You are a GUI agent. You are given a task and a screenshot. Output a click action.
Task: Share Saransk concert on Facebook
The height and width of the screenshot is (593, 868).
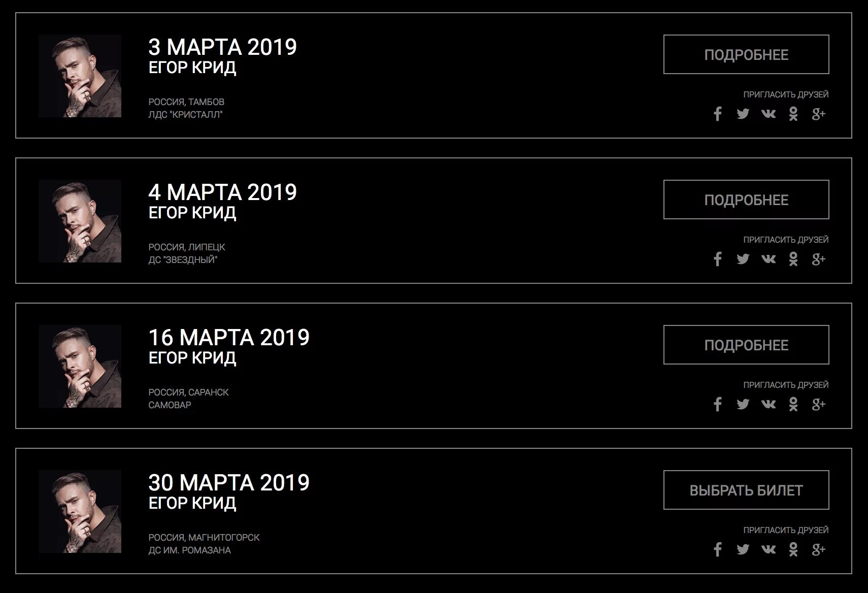pos(717,404)
